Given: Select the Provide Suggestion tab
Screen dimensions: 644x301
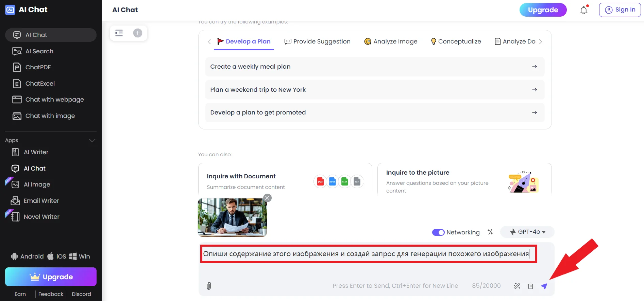Looking at the screenshot, I should 317,41.
